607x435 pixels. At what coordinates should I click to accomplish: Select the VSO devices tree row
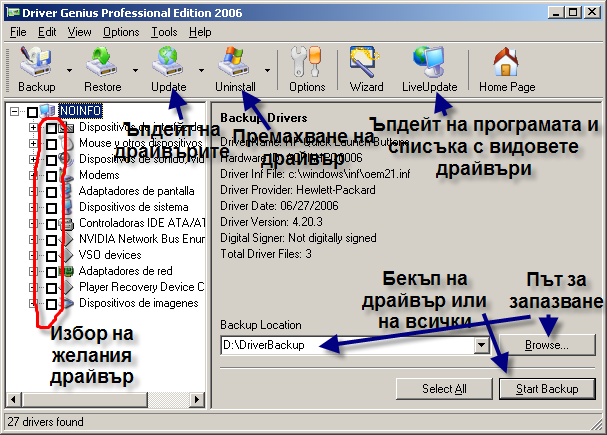[110, 255]
